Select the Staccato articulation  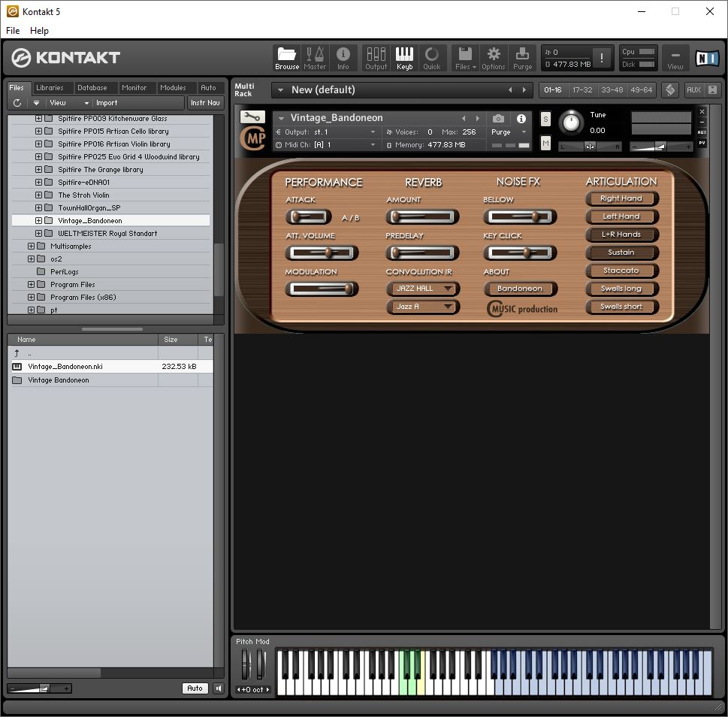tap(621, 271)
